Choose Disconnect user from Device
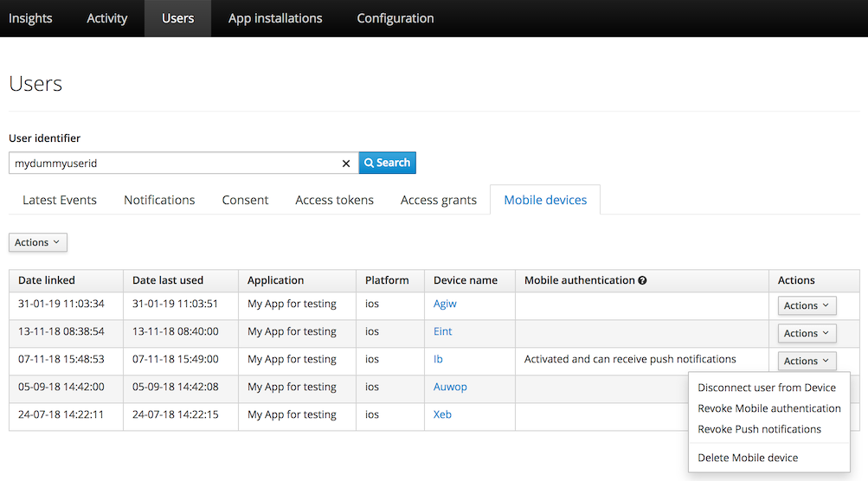This screenshot has height=481, width=868. click(767, 388)
